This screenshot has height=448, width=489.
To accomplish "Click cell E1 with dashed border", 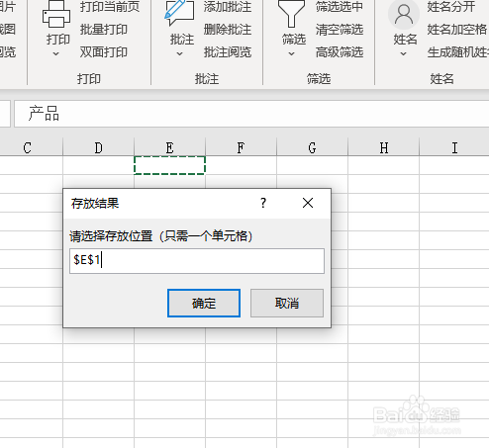I will (x=169, y=165).
